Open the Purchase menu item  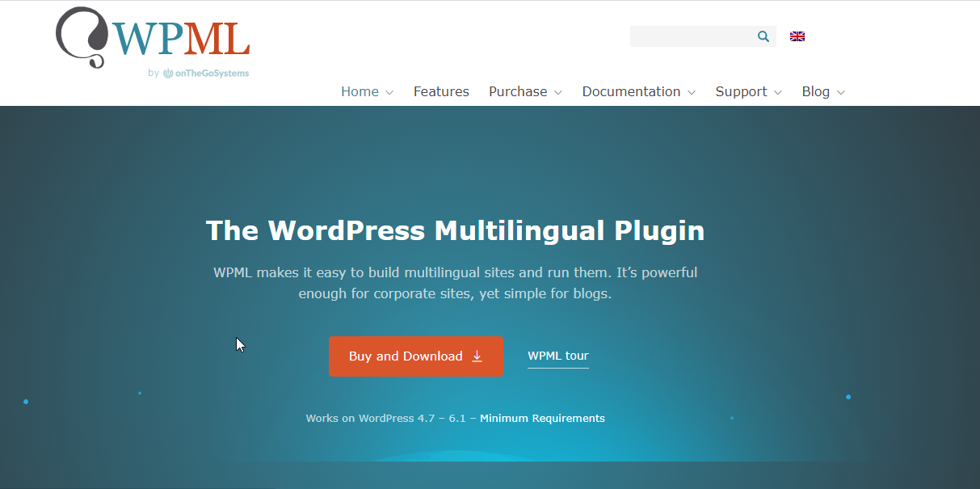pos(518,91)
